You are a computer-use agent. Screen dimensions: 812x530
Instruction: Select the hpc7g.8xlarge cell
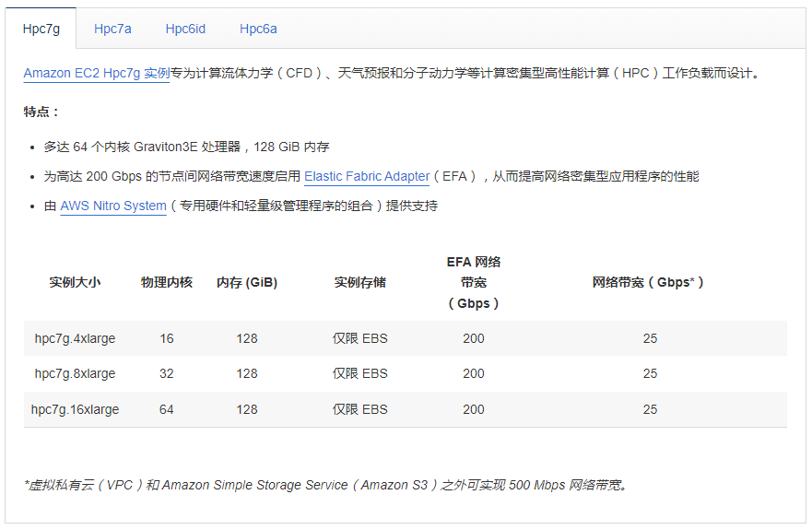coord(75,373)
